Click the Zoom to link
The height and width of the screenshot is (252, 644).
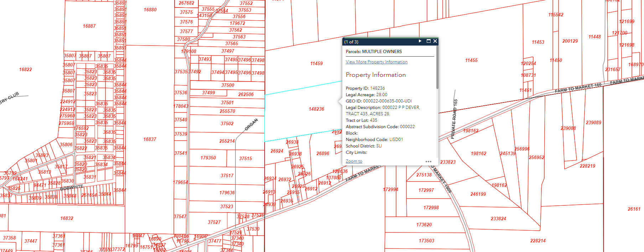click(x=354, y=161)
